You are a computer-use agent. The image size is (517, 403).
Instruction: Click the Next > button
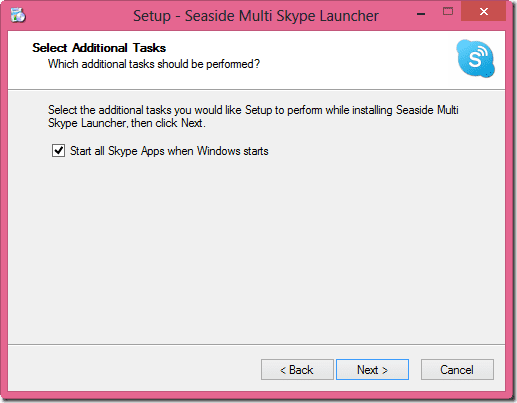[372, 370]
